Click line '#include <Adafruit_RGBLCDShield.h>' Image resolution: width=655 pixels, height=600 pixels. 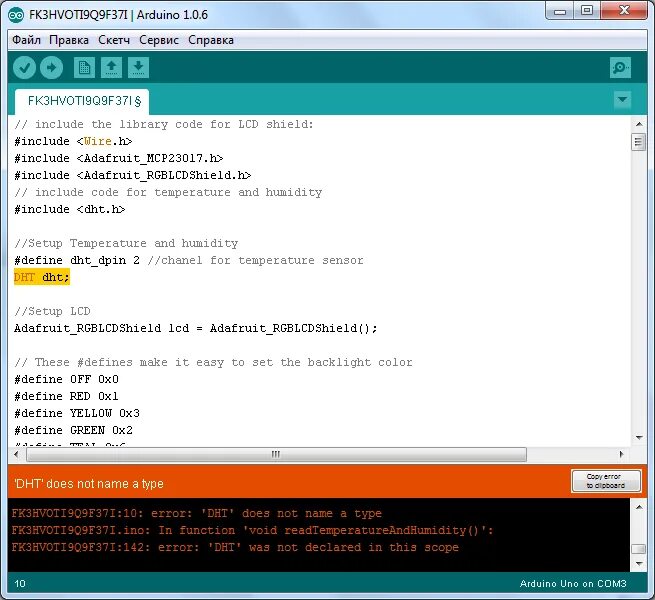tap(132, 175)
